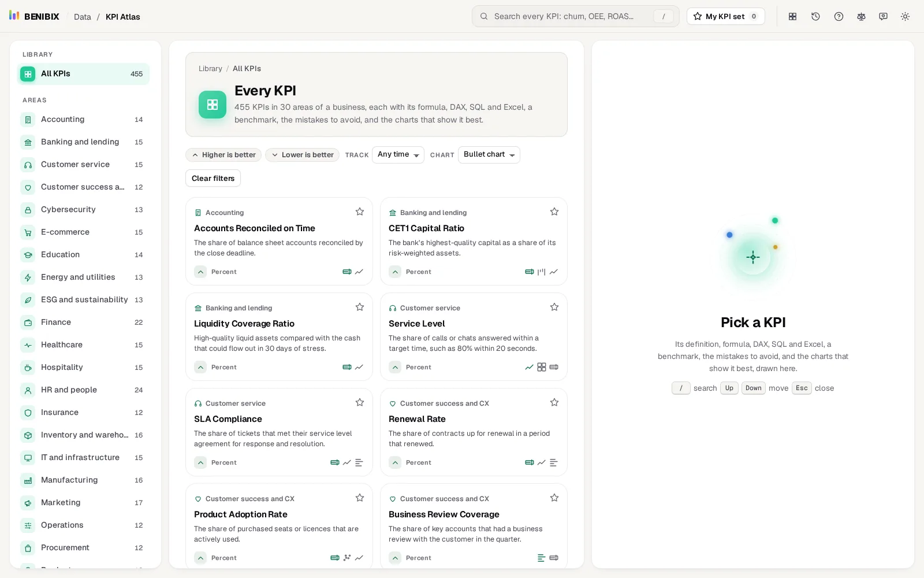Screen dimensions: 924x578
Task: Open the Healthcare area
Action: 83,345
